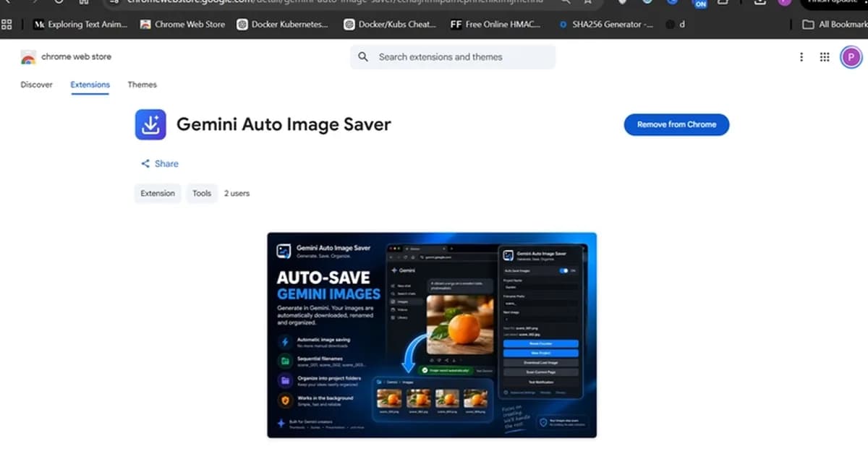Open the Google apps launcher grid
The width and height of the screenshot is (868, 454).
coord(825,57)
